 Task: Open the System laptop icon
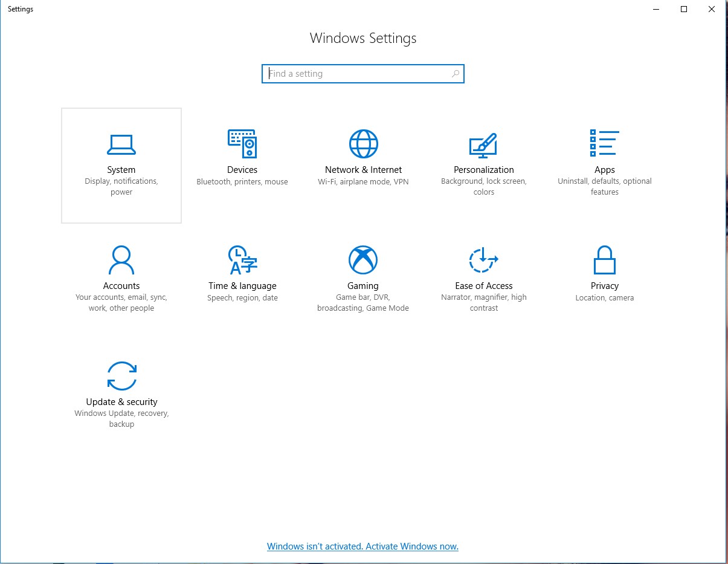(121, 144)
